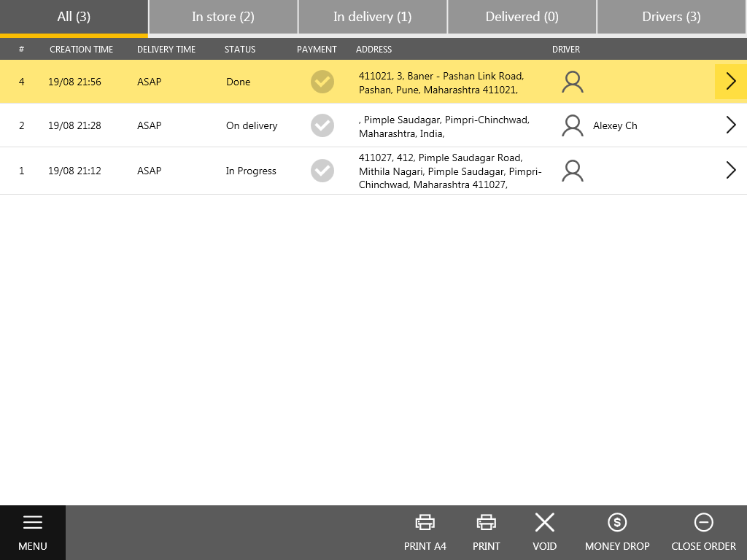Toggle payment status for the In Progress order
Screen dimensions: 747x560
coord(322,170)
